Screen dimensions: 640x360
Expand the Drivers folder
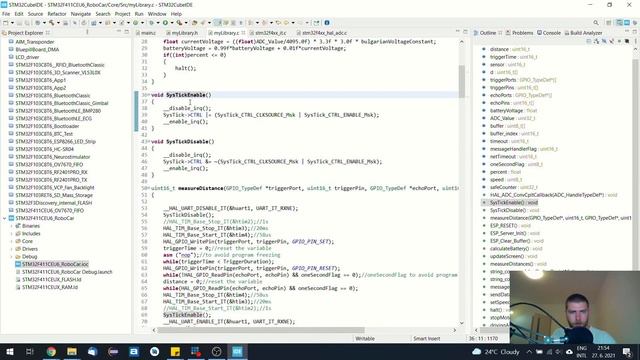pos(11,249)
